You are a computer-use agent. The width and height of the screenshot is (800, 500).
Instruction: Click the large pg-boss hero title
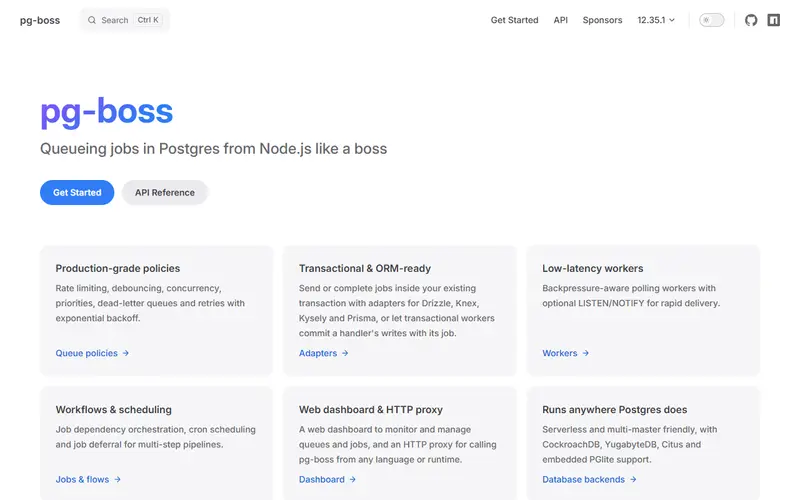pyautogui.click(x=107, y=112)
